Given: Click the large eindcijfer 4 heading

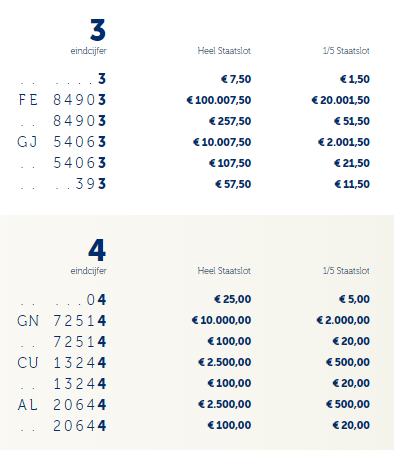Looking at the screenshot, I should pos(97,250).
